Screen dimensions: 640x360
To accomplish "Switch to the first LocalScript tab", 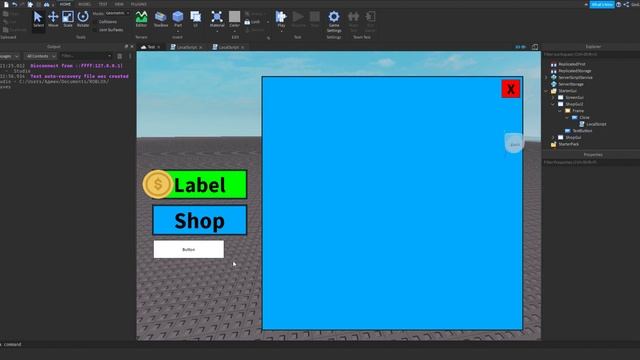I will 187,47.
